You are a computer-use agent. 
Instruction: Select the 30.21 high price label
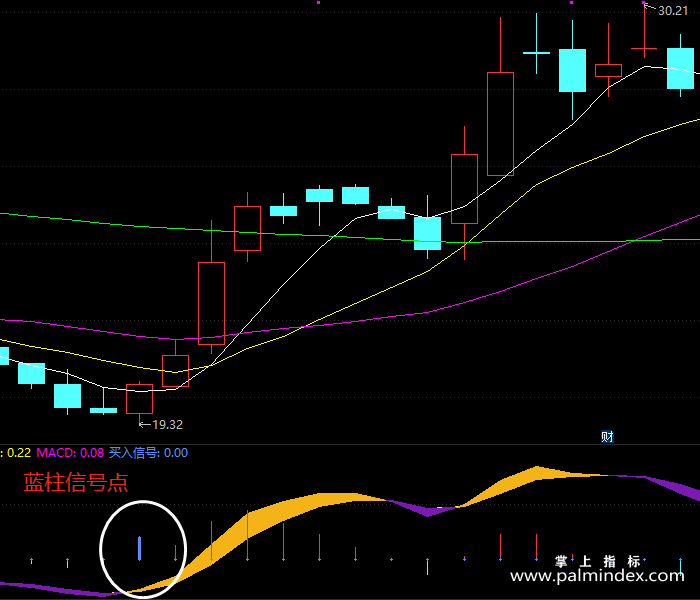pos(673,11)
